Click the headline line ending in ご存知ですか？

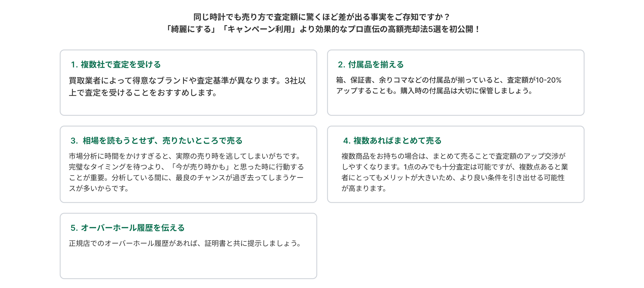coord(321,17)
